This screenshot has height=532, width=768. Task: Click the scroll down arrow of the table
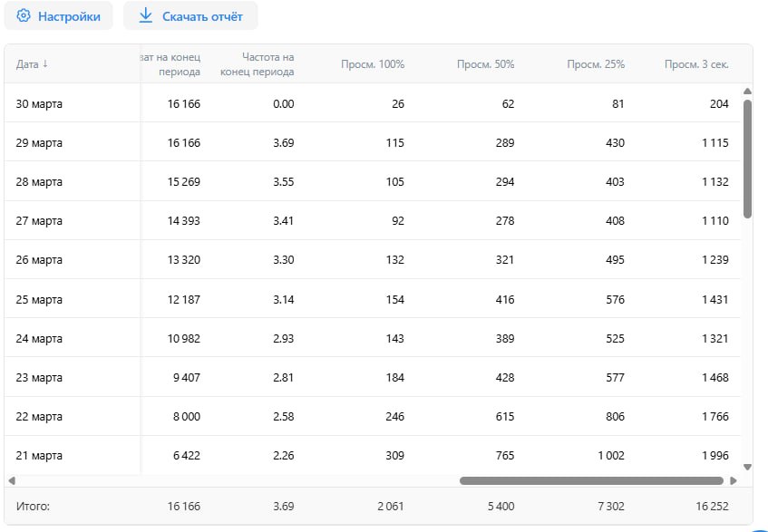(747, 467)
